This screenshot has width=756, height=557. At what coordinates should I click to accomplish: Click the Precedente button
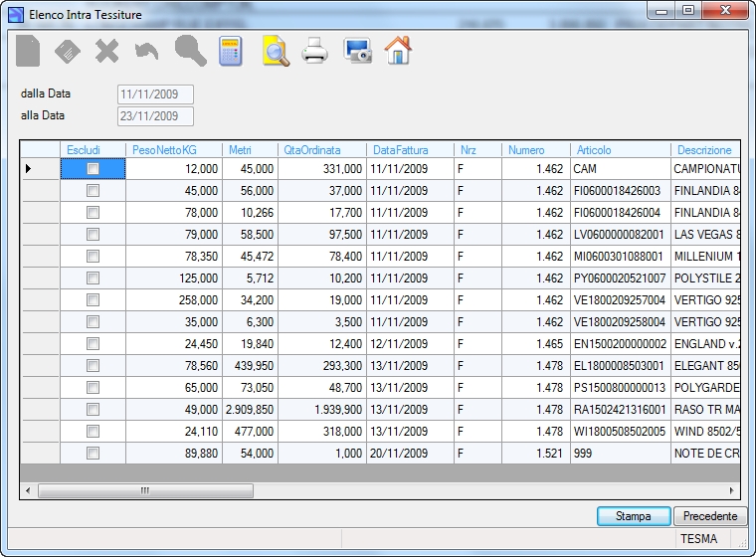tap(710, 516)
